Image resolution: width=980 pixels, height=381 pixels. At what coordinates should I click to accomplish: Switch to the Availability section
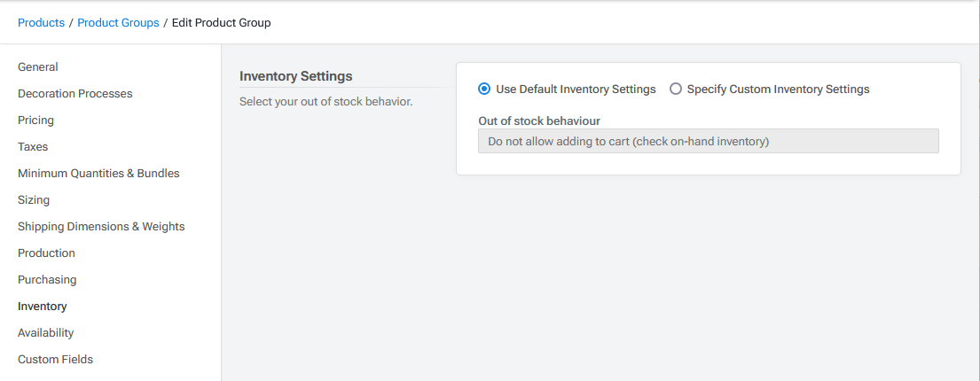tap(45, 333)
